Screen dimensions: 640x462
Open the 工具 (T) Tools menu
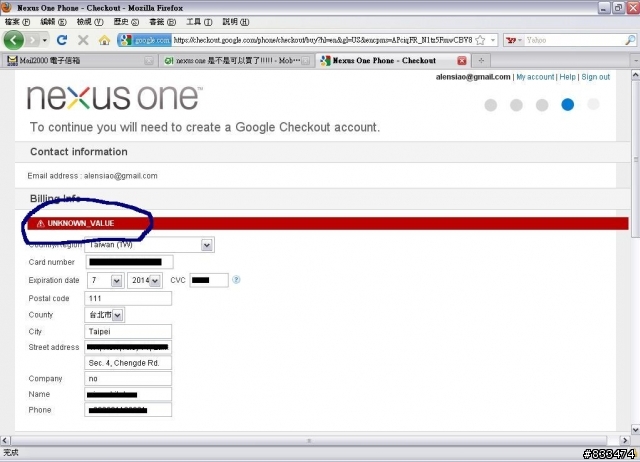pyautogui.click(x=199, y=22)
